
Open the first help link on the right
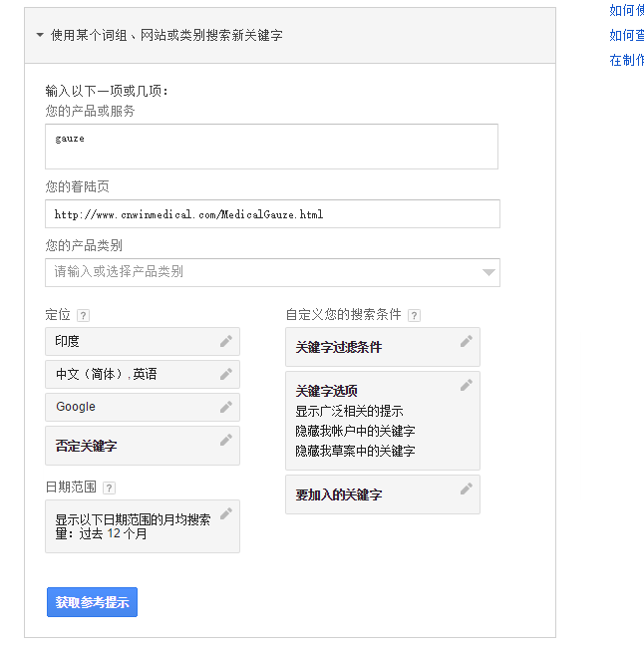pyautogui.click(x=626, y=10)
